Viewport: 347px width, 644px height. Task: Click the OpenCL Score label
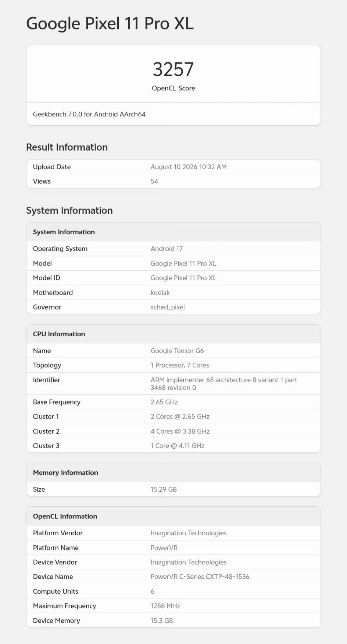click(x=173, y=88)
